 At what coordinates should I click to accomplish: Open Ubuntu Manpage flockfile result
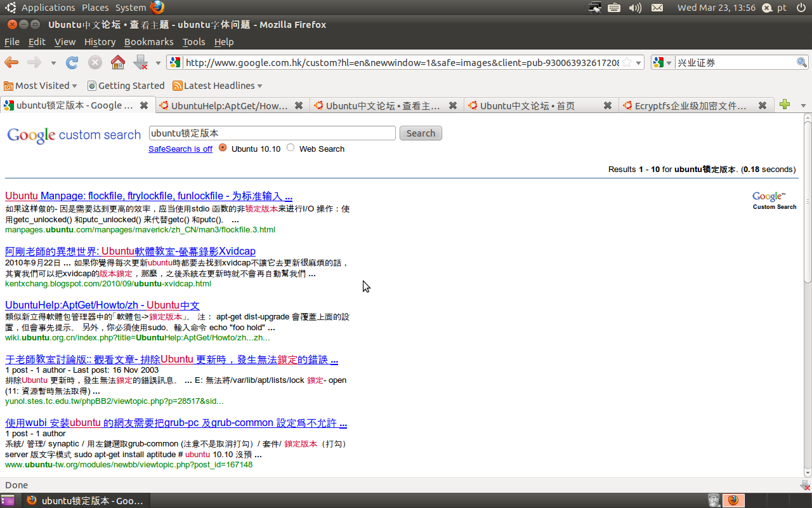(148, 196)
